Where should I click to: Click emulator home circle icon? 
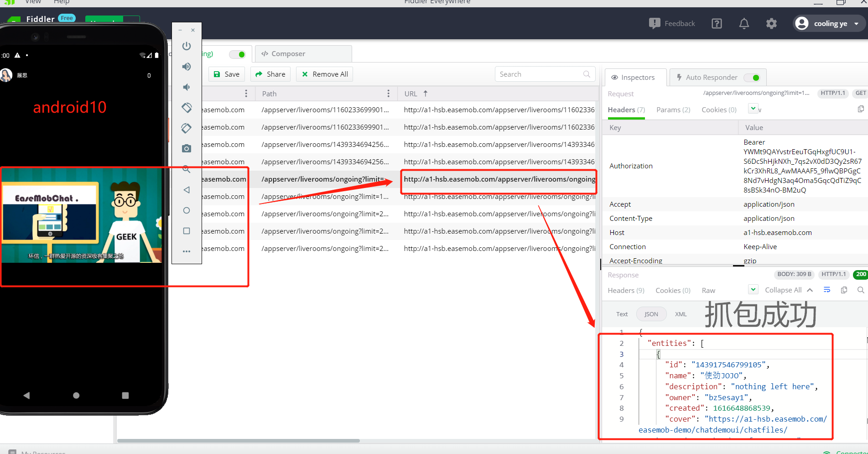coord(187,210)
